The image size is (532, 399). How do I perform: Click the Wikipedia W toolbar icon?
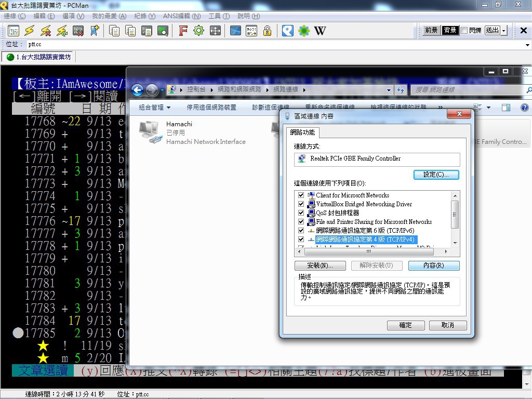321,31
